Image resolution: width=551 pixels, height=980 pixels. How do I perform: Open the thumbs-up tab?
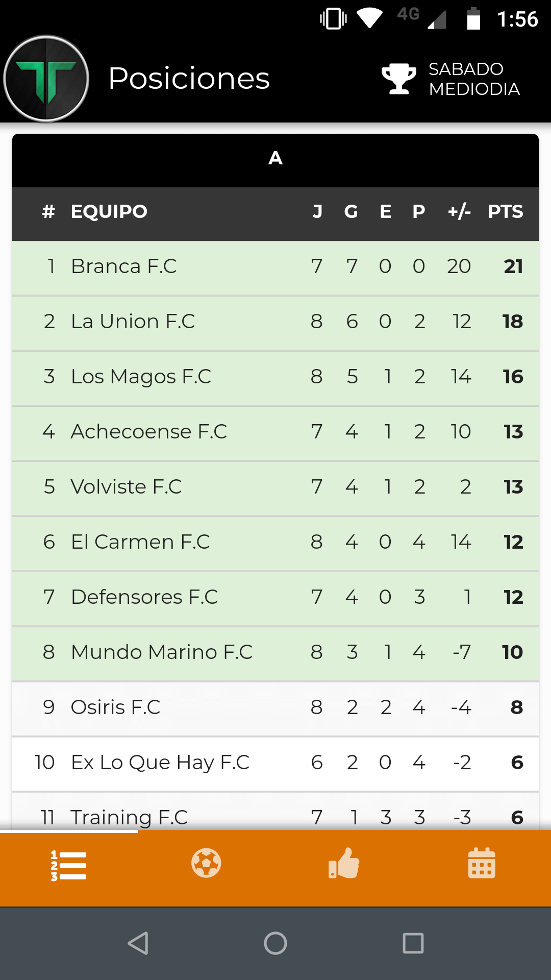344,863
